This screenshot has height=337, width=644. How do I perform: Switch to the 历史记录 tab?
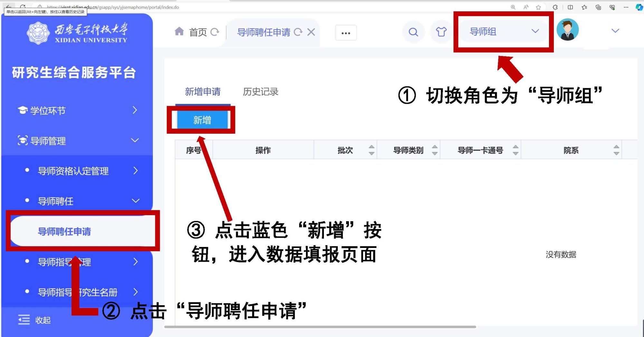tap(260, 92)
